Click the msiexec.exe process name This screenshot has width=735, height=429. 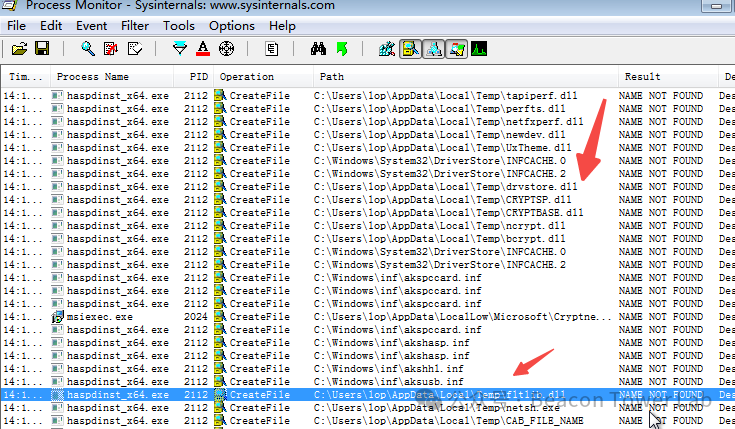[x=99, y=317]
